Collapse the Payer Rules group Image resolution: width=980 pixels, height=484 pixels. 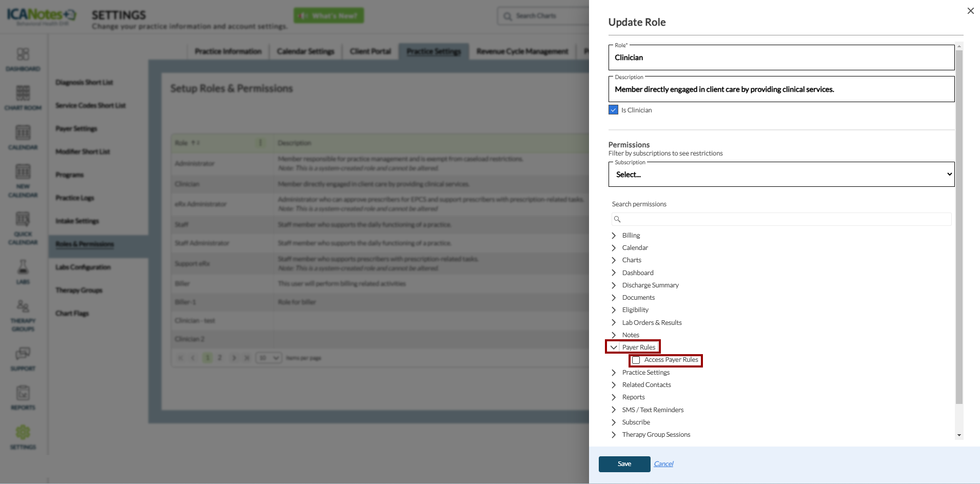pyautogui.click(x=614, y=347)
